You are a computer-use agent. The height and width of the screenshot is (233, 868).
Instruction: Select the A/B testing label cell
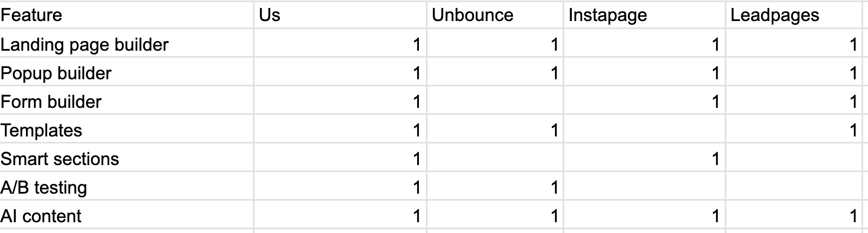click(x=126, y=187)
